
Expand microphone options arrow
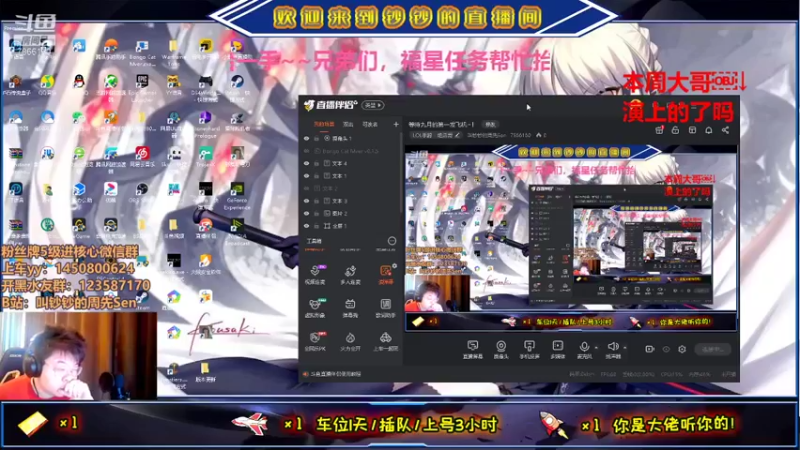tap(596, 347)
